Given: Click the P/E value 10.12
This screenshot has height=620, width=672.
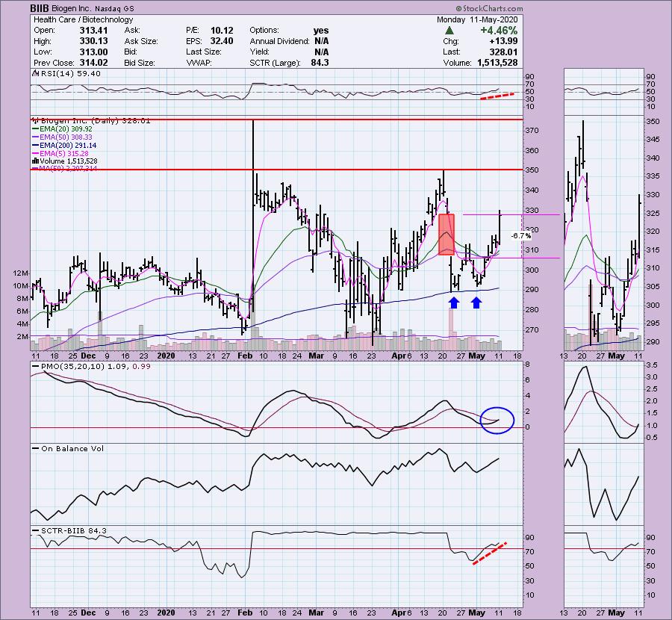Looking at the screenshot, I should point(222,31).
